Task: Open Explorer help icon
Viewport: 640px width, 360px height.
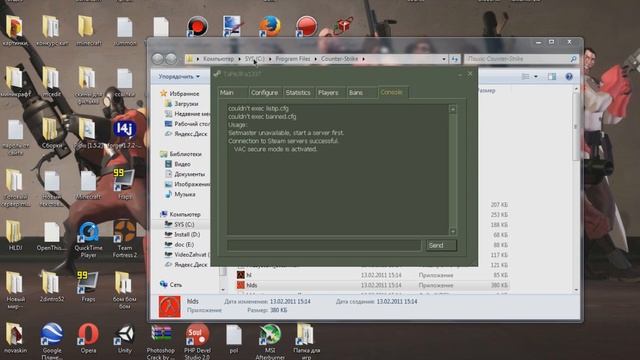Action: [x=569, y=76]
